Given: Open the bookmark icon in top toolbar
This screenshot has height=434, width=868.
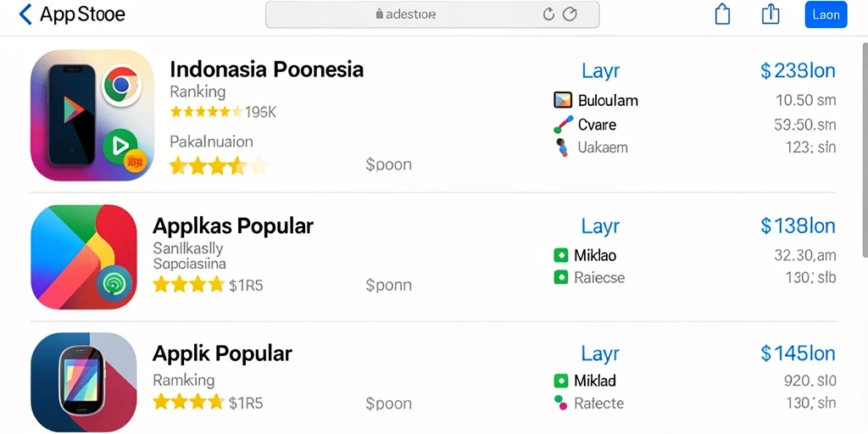Looking at the screenshot, I should coord(722,14).
